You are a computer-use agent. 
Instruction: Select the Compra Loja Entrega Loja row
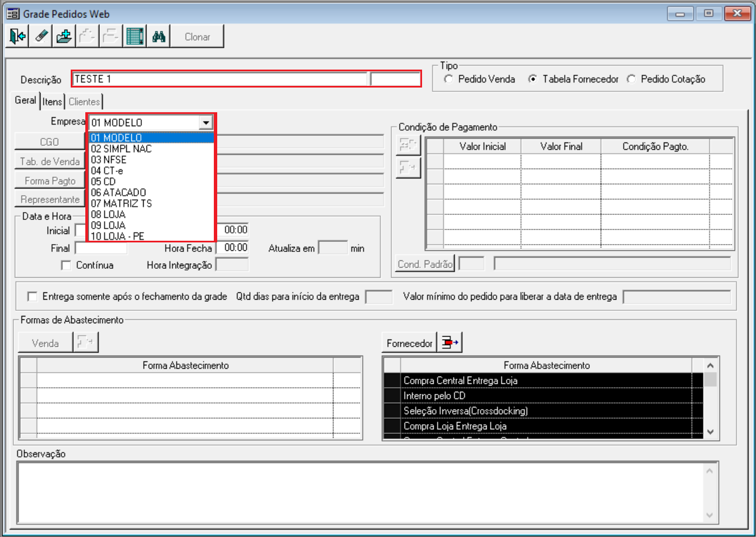point(546,426)
